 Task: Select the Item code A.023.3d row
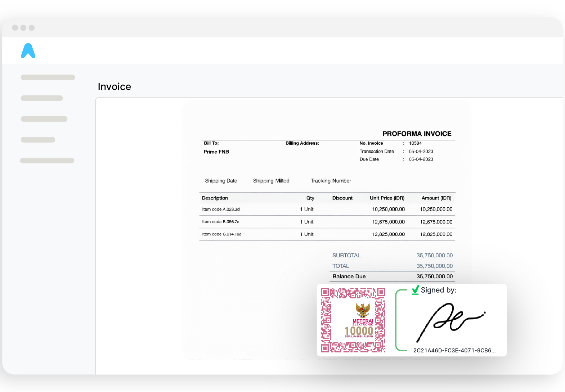221,209
